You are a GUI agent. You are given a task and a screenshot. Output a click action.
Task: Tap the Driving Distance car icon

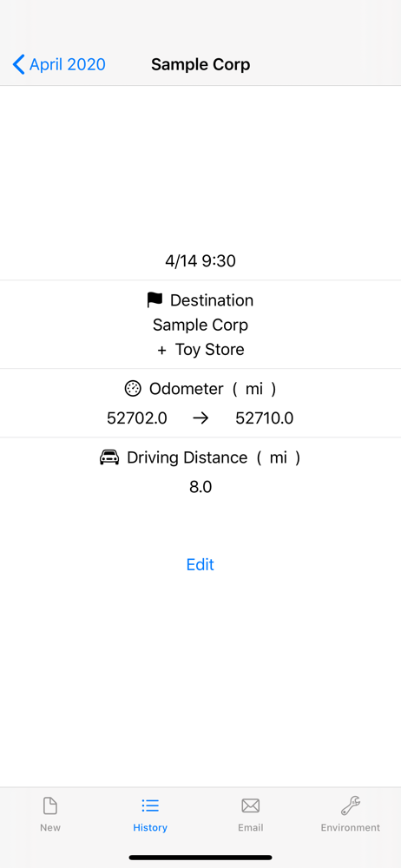pyautogui.click(x=109, y=457)
